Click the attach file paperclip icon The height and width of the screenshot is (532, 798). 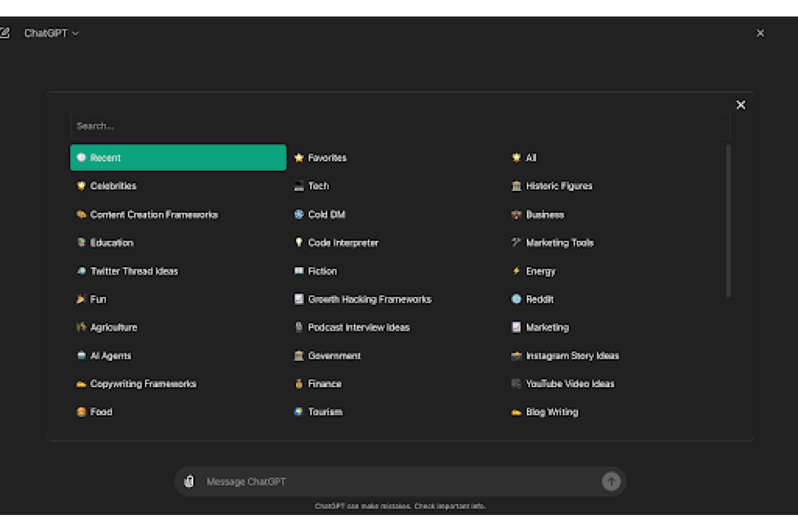pos(189,481)
